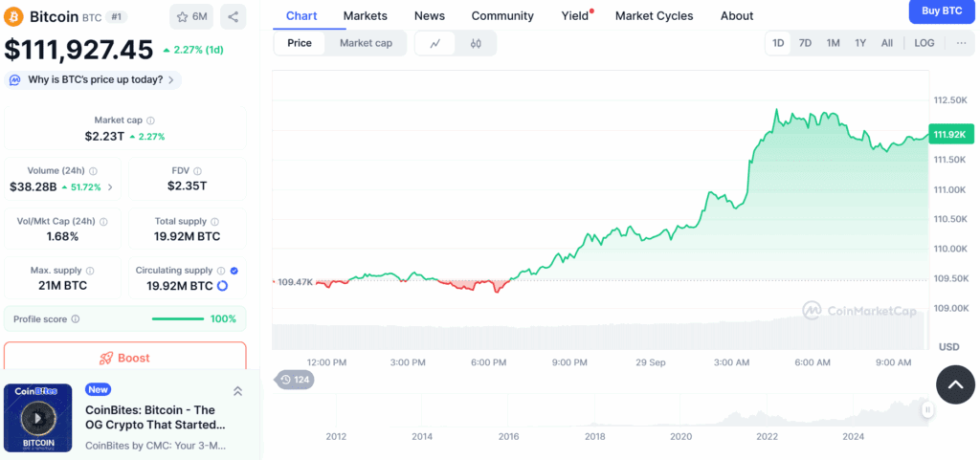Collapse the CoinBites panel chevron
This screenshot has height=460, width=980.
[x=237, y=391]
